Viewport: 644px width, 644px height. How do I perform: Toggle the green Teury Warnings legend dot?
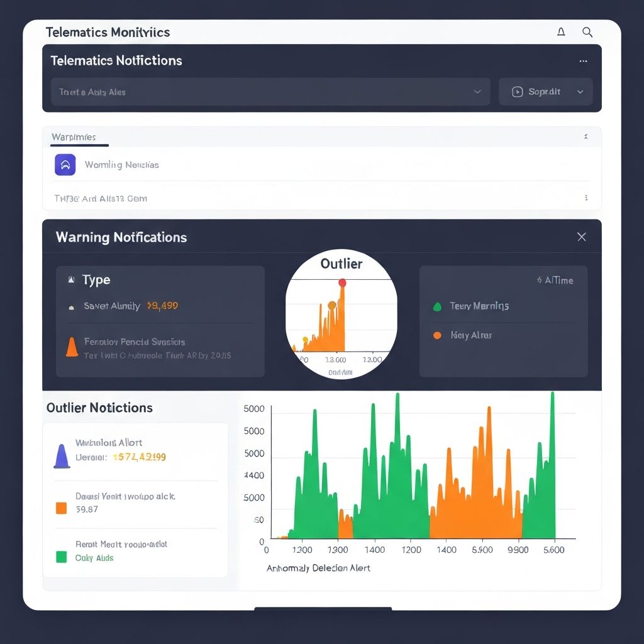click(438, 307)
